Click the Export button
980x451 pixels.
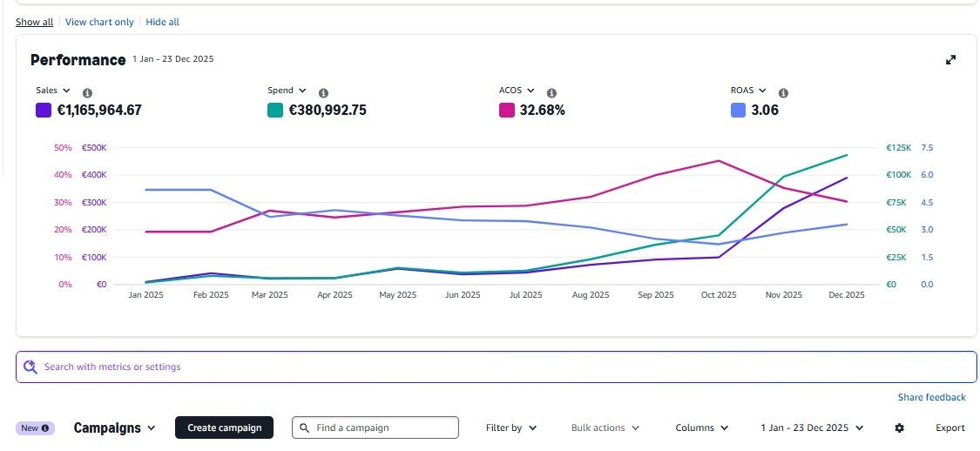pos(950,427)
